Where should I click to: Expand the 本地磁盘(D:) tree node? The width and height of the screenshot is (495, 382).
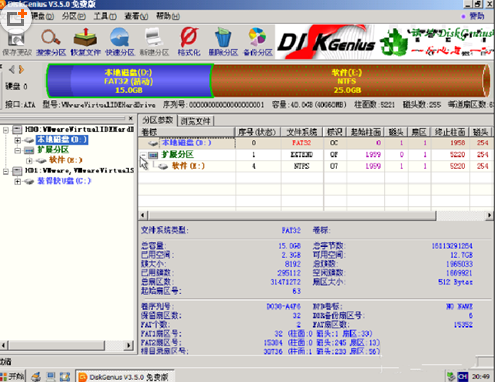(17, 140)
